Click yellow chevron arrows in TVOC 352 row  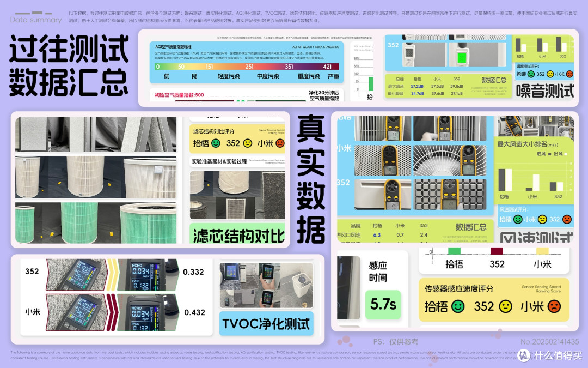pyautogui.click(x=113, y=274)
